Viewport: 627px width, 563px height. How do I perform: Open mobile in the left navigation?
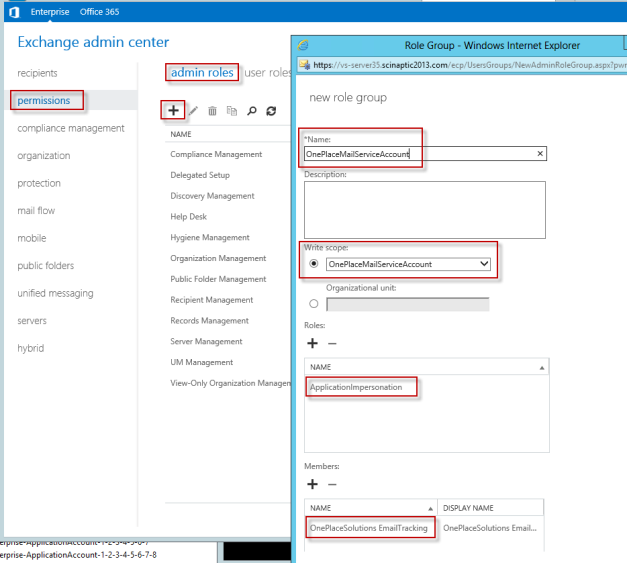tap(32, 238)
